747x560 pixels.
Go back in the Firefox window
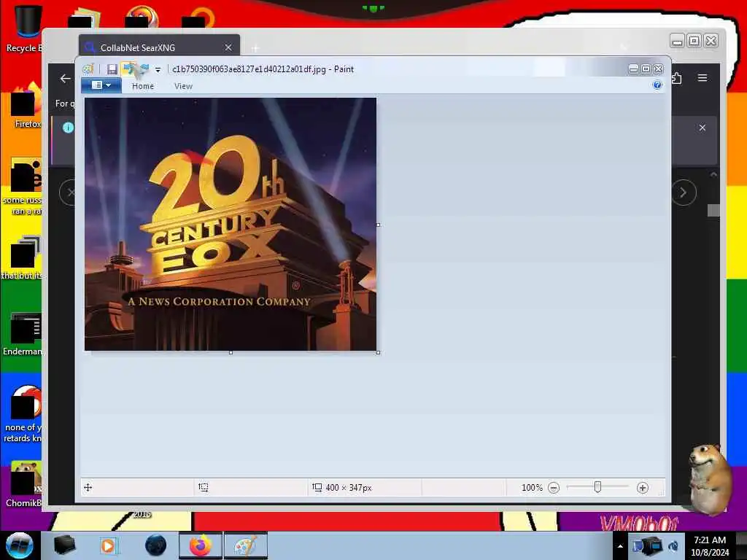pyautogui.click(x=65, y=79)
